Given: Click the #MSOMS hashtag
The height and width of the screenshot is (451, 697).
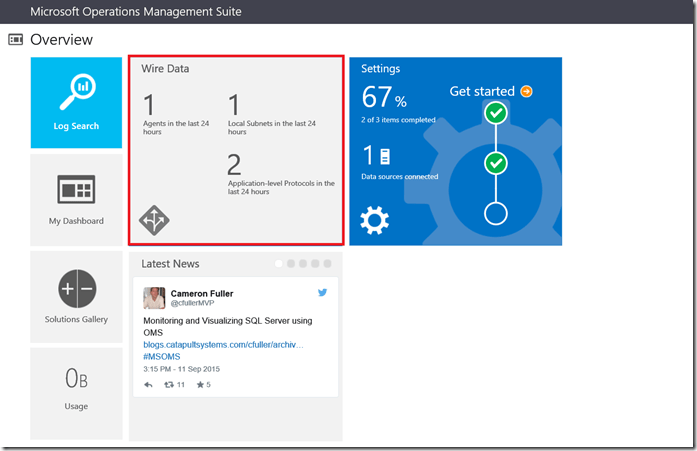Looking at the screenshot, I should (162, 356).
